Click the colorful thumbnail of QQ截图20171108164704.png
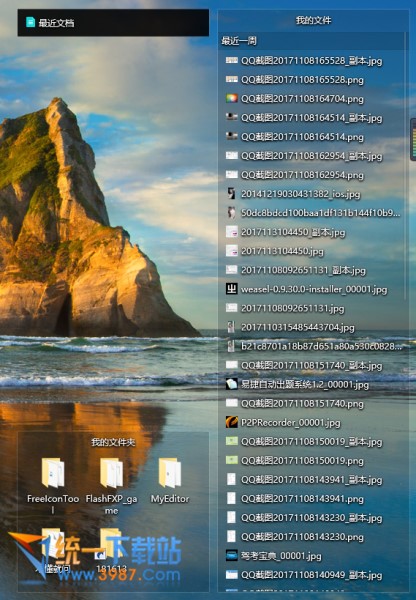The height and width of the screenshot is (600, 416). click(232, 99)
